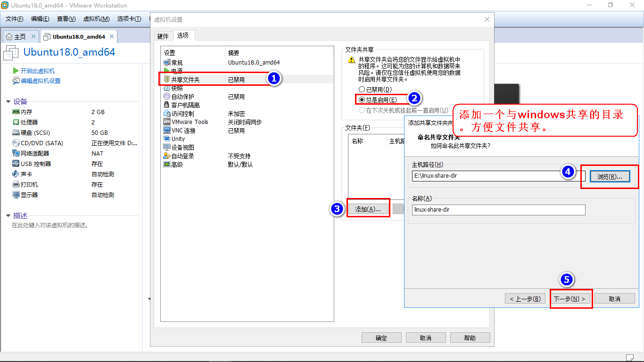Collapse the 描述 section
The height and width of the screenshot is (362, 644).
click(9, 215)
